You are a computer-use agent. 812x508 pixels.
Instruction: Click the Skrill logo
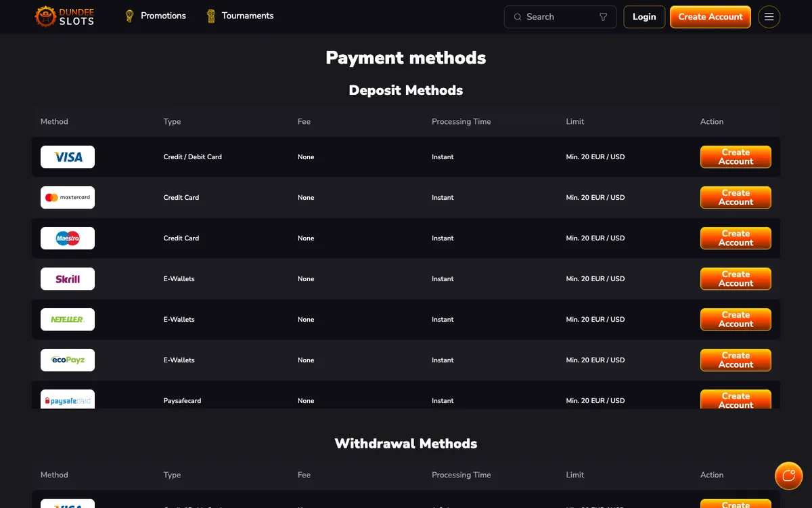tap(68, 279)
